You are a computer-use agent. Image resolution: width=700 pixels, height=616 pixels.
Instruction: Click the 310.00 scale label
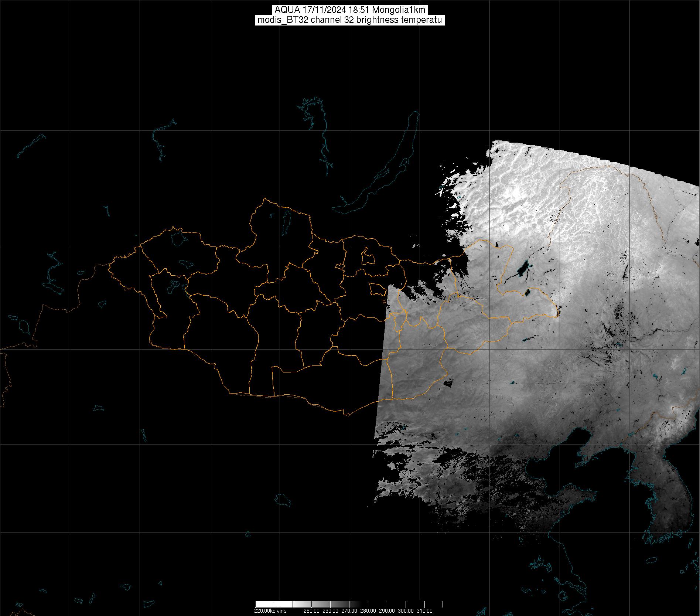tap(425, 611)
